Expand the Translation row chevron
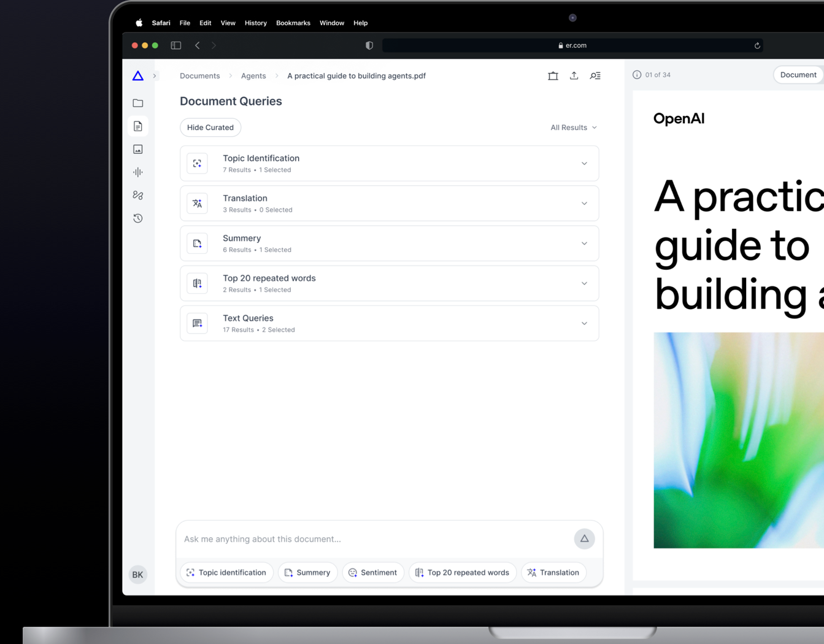This screenshot has height=644, width=824. [x=584, y=204]
